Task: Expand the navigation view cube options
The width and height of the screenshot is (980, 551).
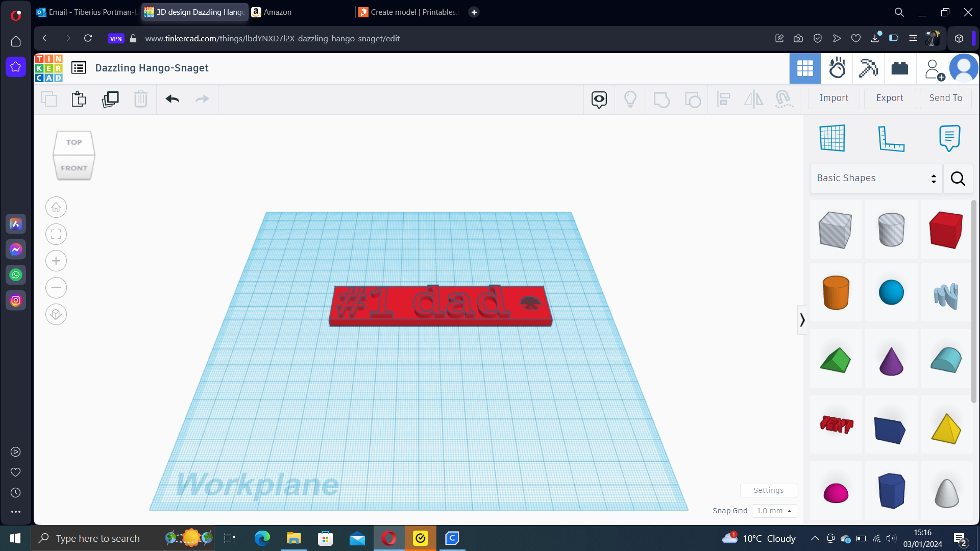Action: click(73, 155)
